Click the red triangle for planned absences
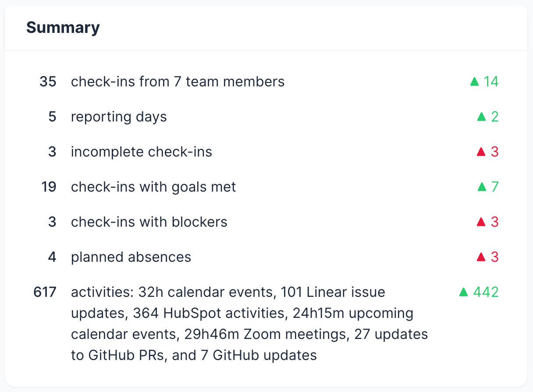Viewport: 533px width, 392px height. click(x=481, y=257)
